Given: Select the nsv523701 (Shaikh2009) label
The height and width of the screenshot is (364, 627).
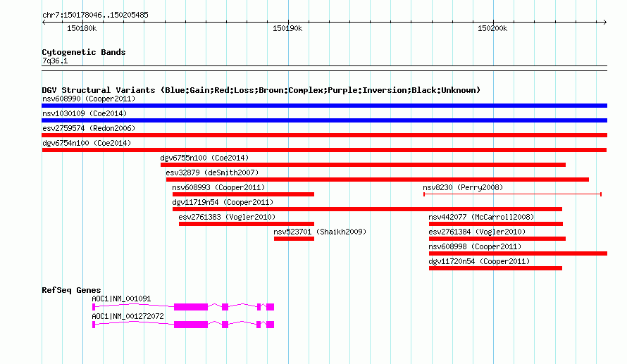Looking at the screenshot, I should pos(320,232).
